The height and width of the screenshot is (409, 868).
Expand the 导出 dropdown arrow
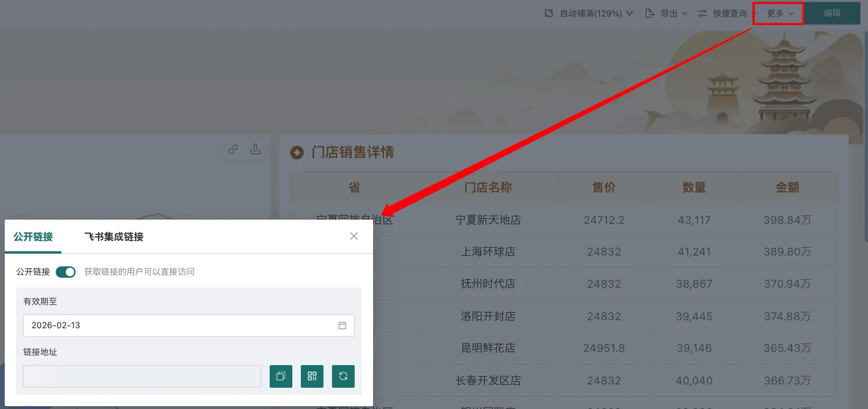pos(685,13)
